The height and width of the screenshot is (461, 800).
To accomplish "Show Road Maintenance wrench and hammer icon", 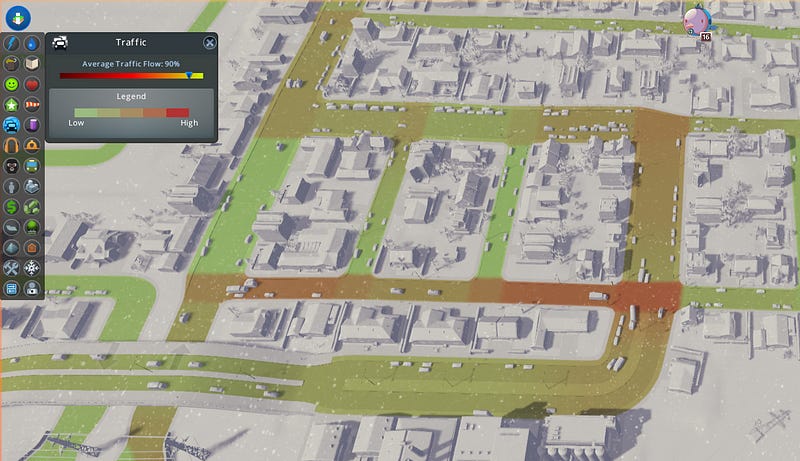I will click(11, 268).
